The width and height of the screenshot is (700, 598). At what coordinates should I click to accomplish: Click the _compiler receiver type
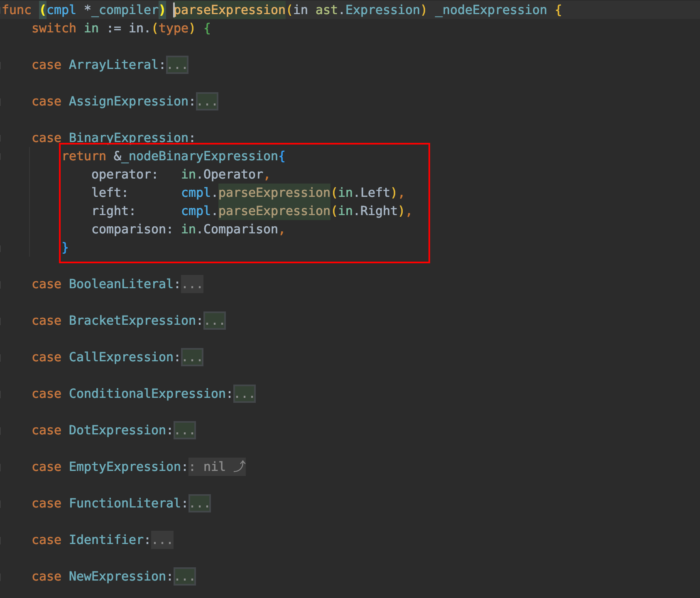pos(125,10)
